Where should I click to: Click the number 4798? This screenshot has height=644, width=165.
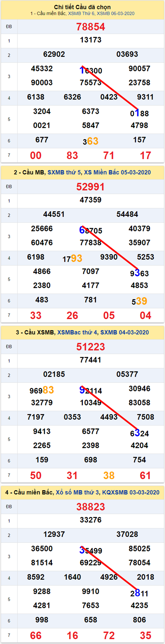coord(140,126)
